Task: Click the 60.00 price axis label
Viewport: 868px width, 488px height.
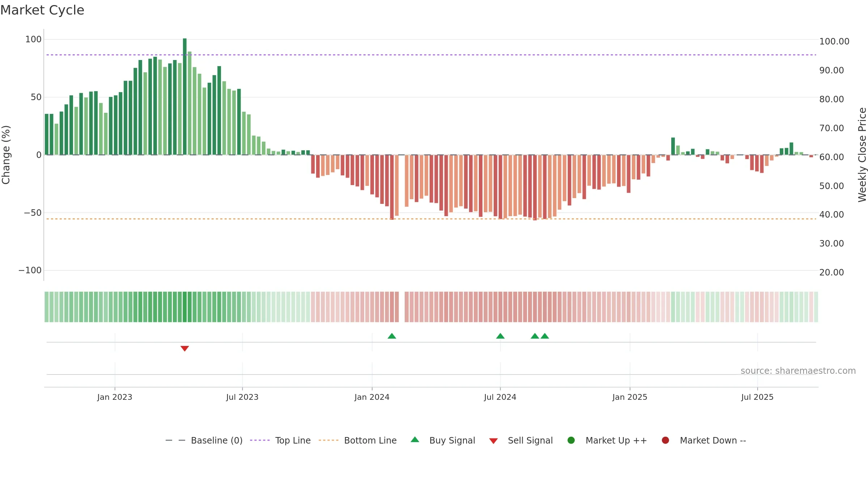Action: 831,157
